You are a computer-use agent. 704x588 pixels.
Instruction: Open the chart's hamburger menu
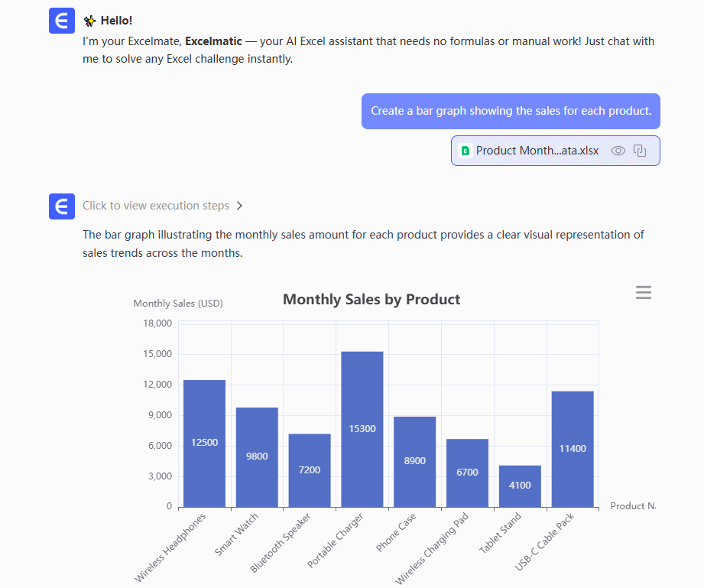coord(644,293)
